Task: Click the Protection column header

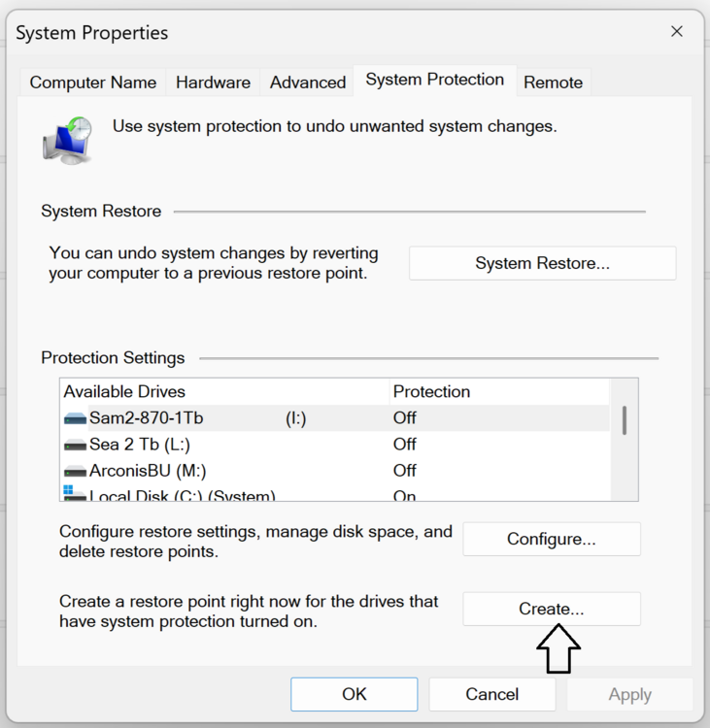Action: coord(497,392)
